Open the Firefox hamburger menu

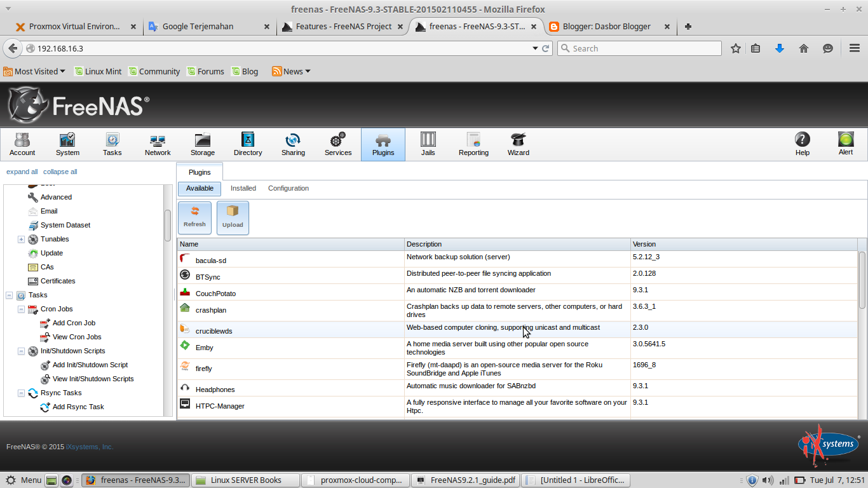click(855, 48)
